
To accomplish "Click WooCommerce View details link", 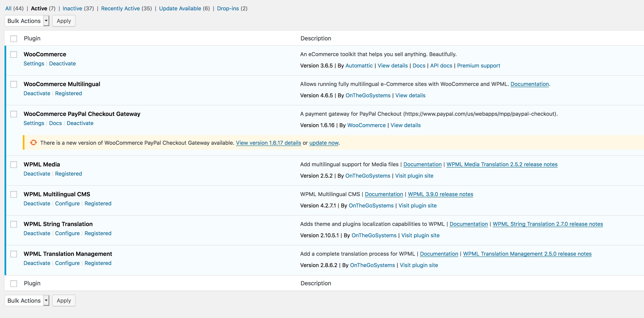I will click(x=392, y=65).
